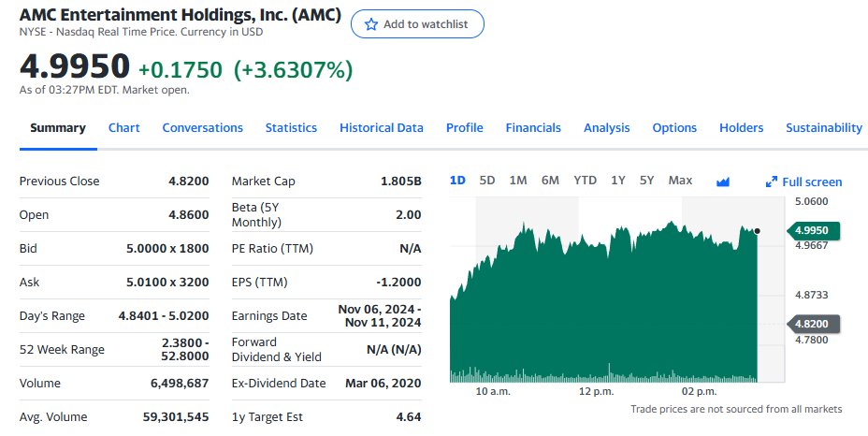The height and width of the screenshot is (436, 868).
Task: View the Profile tab
Action: point(465,128)
